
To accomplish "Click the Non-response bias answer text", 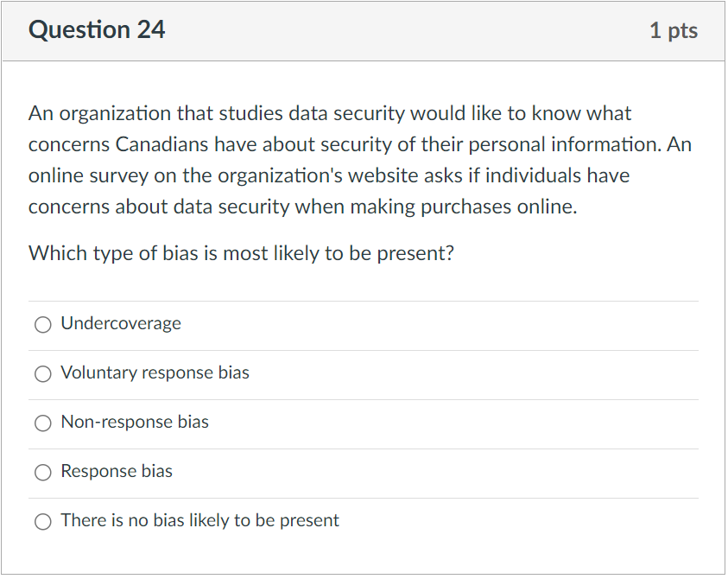I will click(134, 422).
